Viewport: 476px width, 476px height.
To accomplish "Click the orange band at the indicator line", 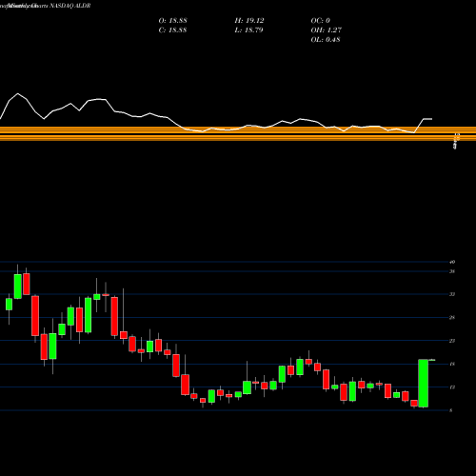I will click(x=238, y=133).
